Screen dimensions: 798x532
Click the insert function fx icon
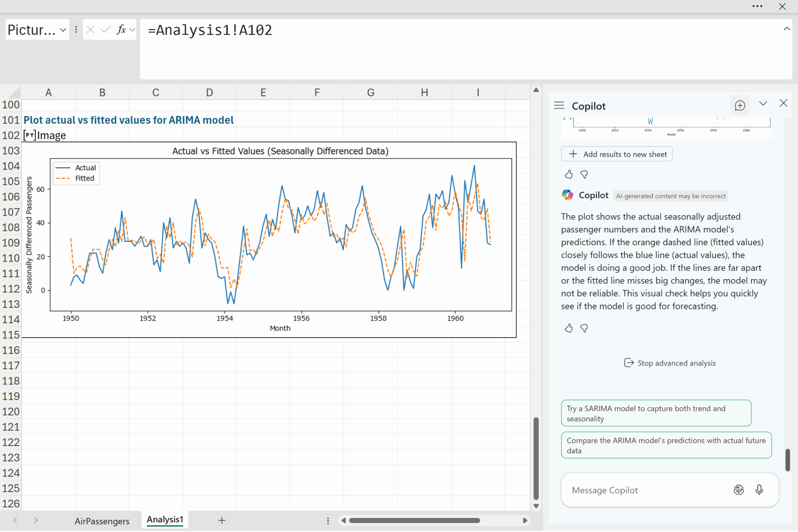point(121,30)
